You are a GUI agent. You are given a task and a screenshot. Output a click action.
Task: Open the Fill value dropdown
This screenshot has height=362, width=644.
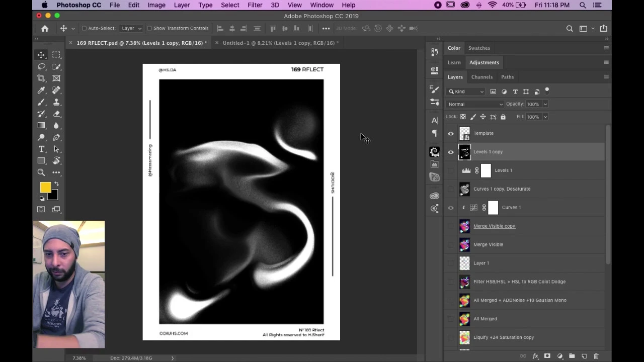point(545,117)
